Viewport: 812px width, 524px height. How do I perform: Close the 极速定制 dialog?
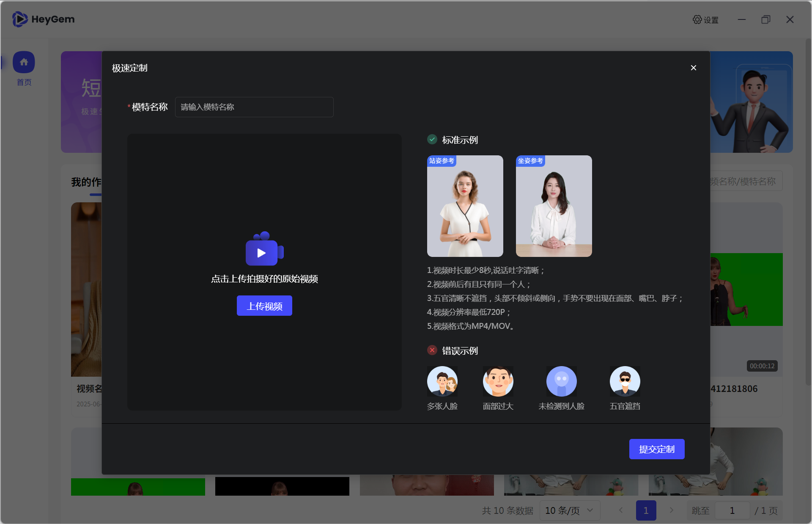(x=693, y=67)
